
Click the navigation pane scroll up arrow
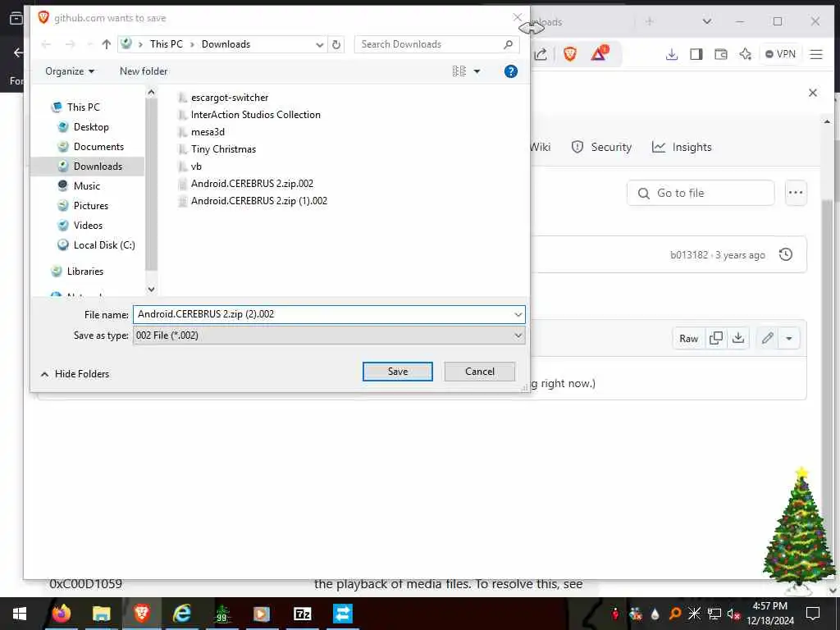click(151, 93)
